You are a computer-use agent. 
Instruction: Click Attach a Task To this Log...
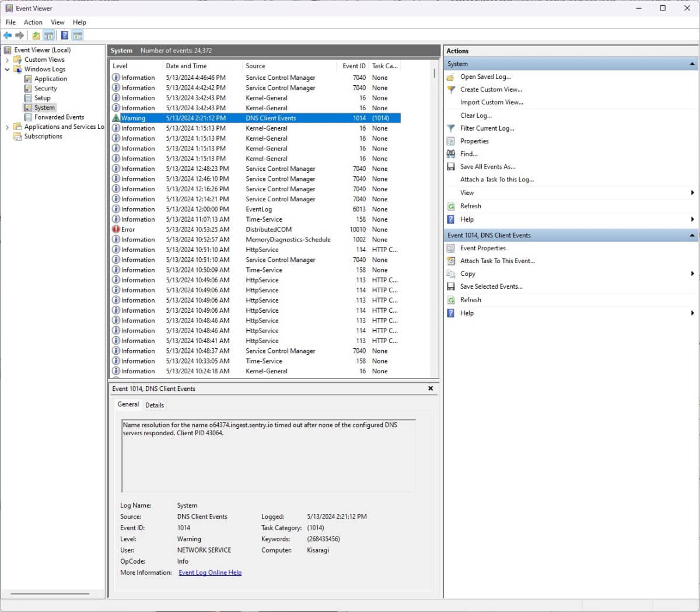coord(497,180)
